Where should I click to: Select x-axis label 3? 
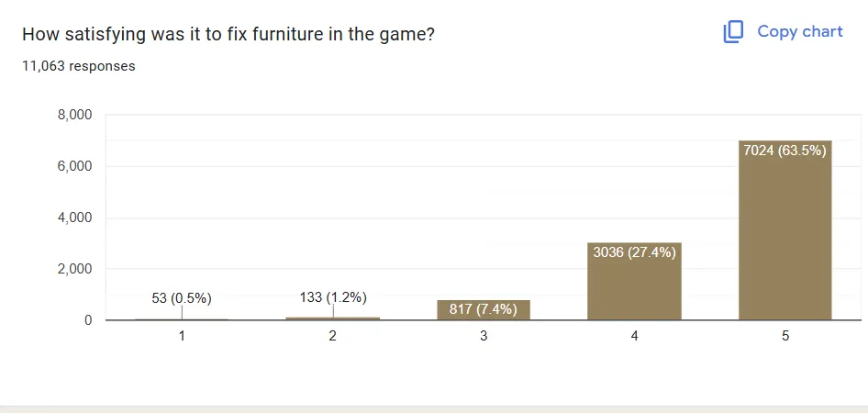(484, 336)
